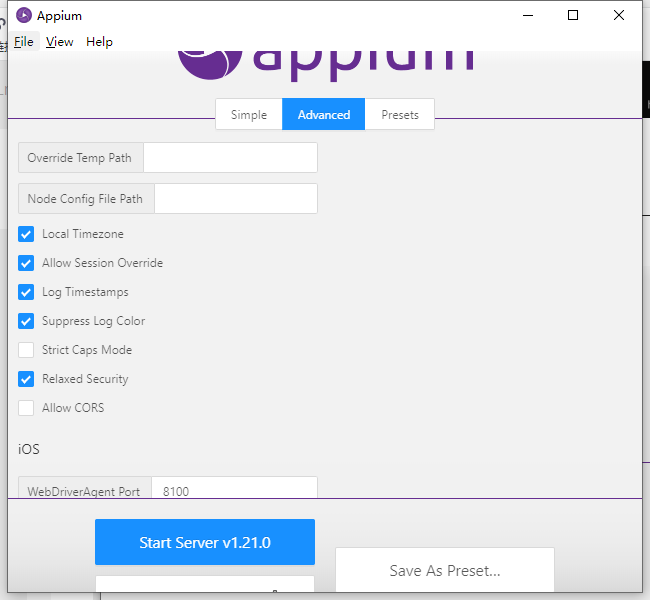
Task: Maximize the Appium window
Action: click(573, 15)
